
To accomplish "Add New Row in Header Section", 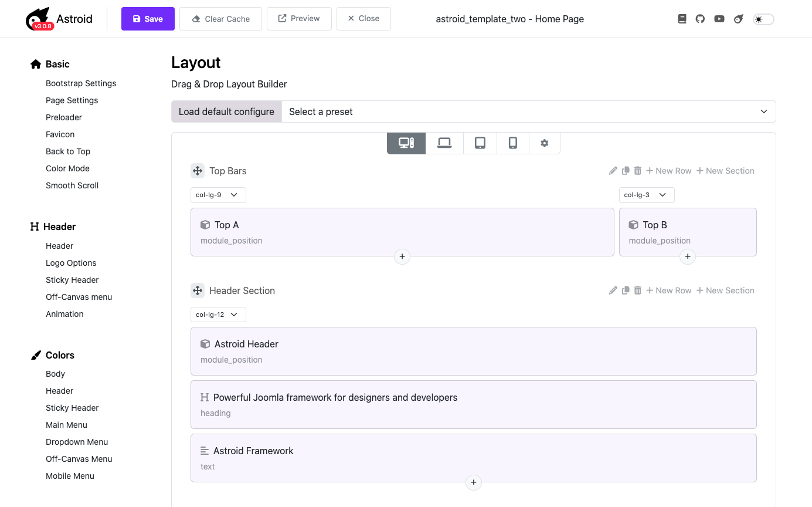I will pyautogui.click(x=669, y=290).
